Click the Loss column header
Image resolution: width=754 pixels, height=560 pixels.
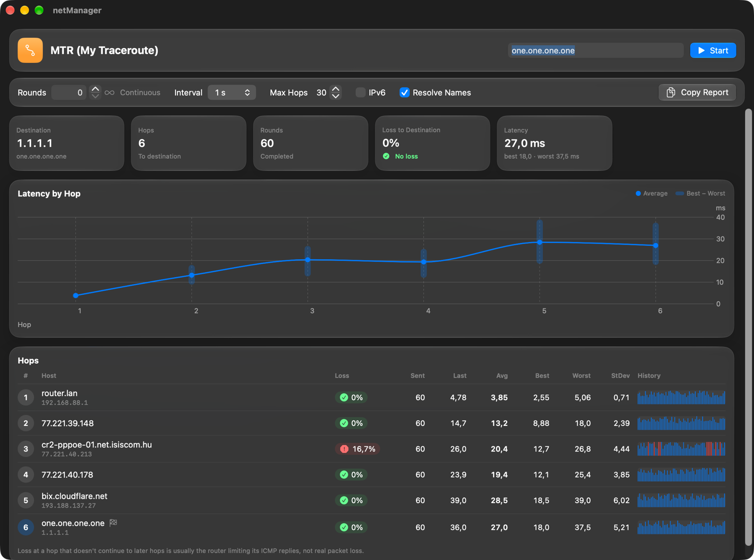tap(342, 376)
